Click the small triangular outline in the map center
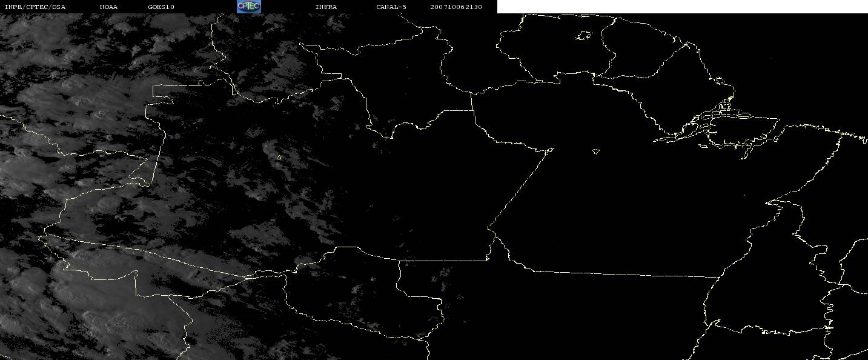868x360 pixels. point(596,151)
